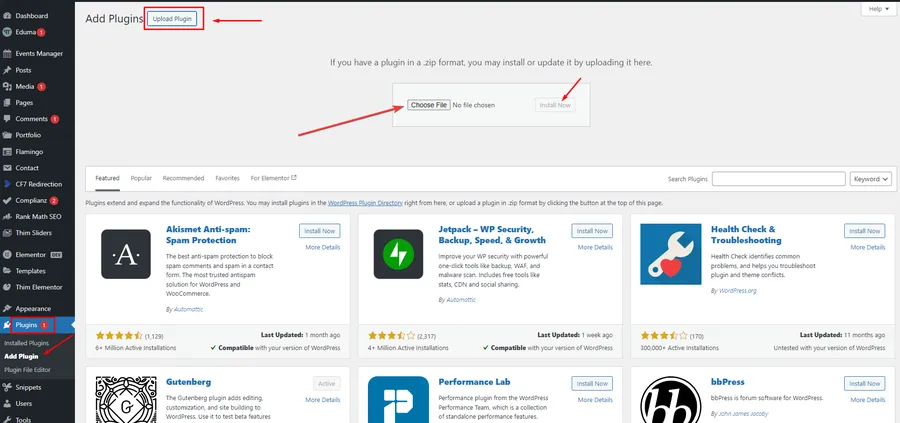Click the Contact envelope icon

tap(7, 168)
